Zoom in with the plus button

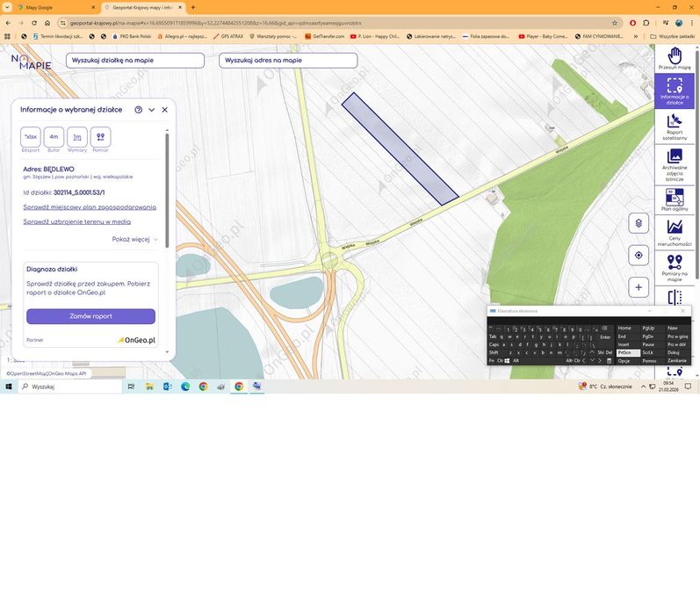pyautogui.click(x=639, y=287)
